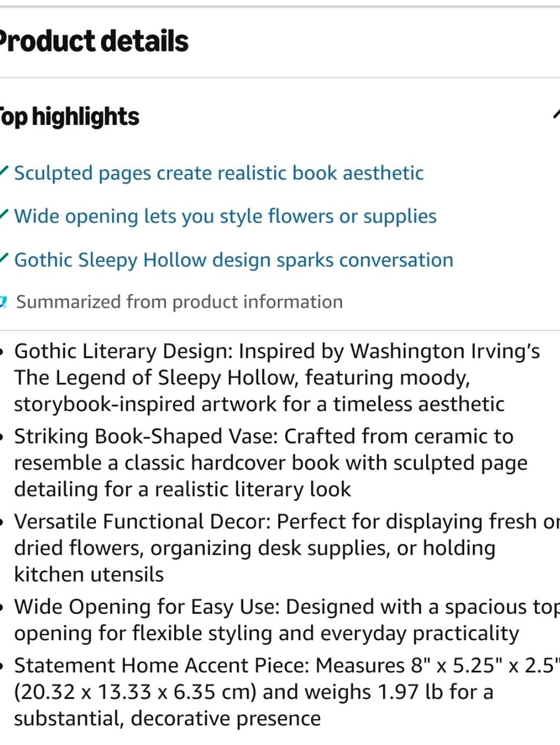
Task: Tap the AI sparkle icon beside Summarized
Action: point(3,302)
